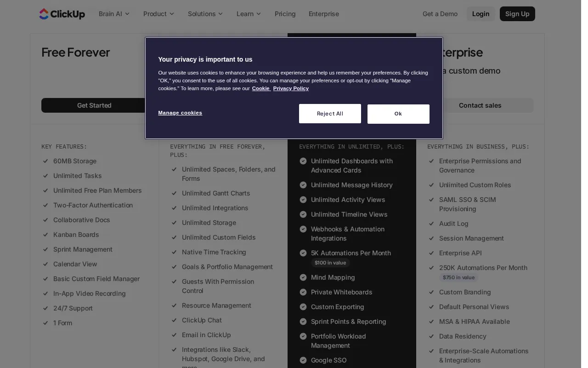Click the Login button
Viewport: 588px width, 368px height.
click(481, 14)
